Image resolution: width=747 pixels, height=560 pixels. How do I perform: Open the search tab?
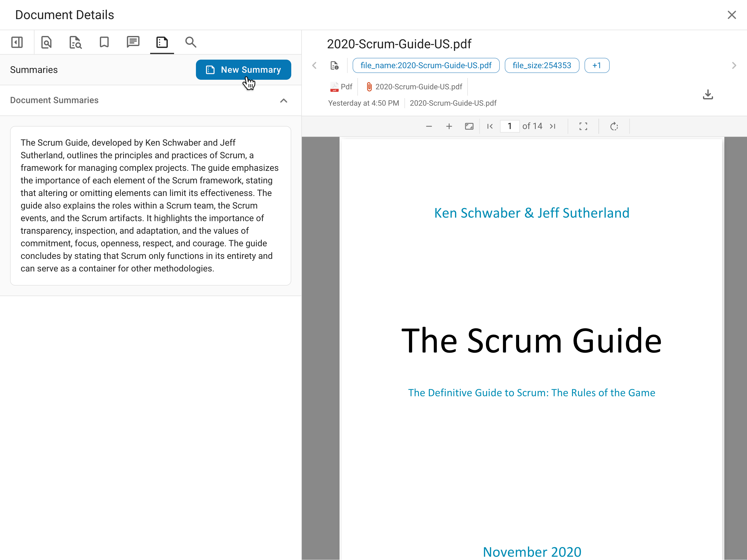(191, 42)
